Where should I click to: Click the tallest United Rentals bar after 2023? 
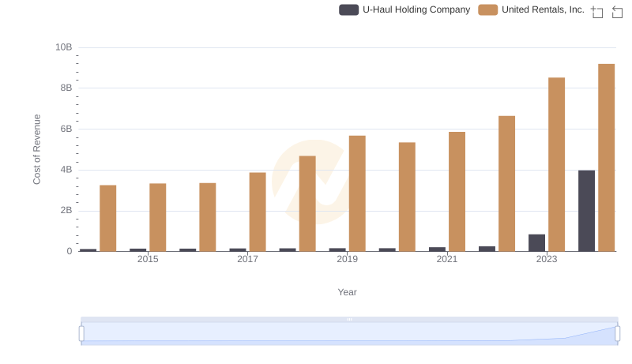click(606, 158)
